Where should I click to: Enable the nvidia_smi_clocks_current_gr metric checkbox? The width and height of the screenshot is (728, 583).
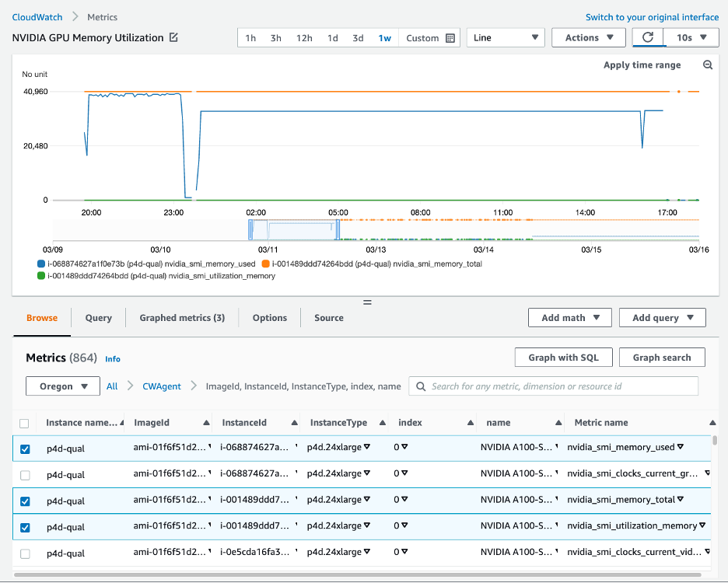point(24,474)
